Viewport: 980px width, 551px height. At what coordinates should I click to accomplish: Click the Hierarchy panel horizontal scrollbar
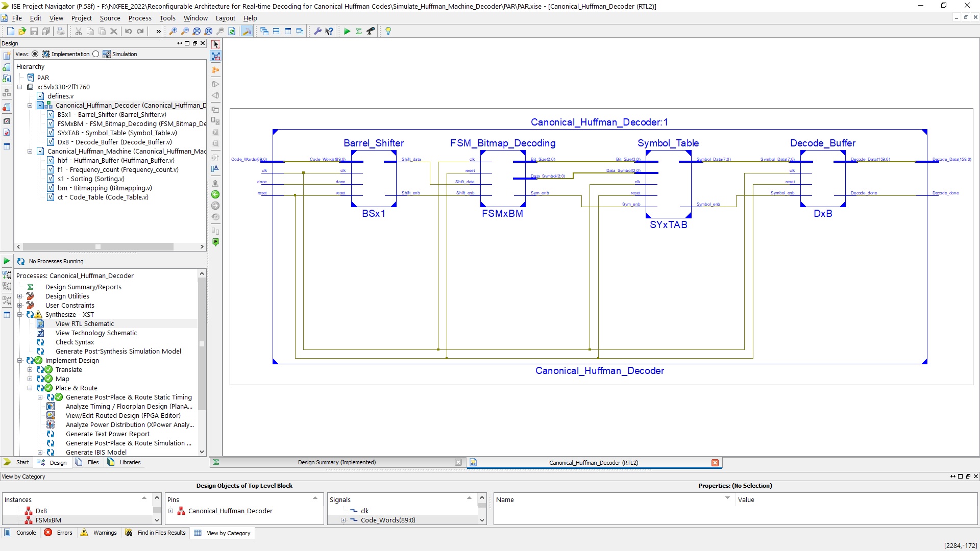click(x=110, y=247)
